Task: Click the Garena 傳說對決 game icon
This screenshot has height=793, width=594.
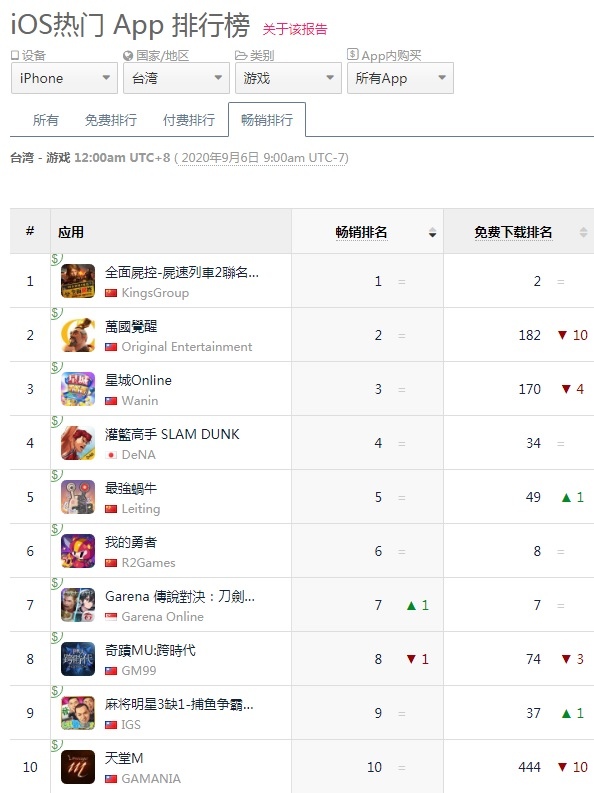Action: tap(78, 605)
